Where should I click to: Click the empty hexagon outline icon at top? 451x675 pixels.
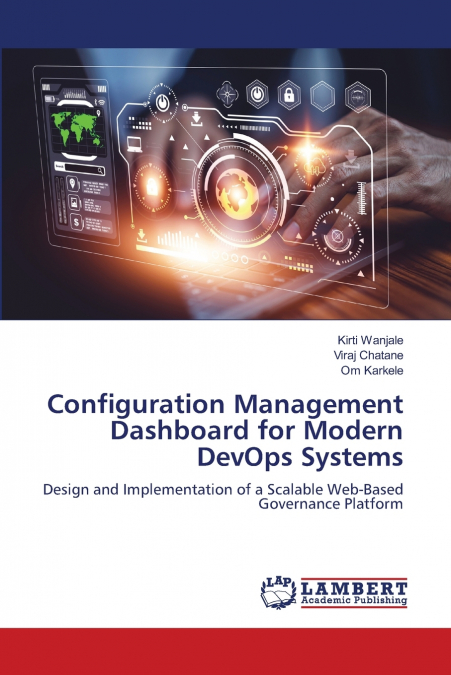pyautogui.click(x=322, y=96)
